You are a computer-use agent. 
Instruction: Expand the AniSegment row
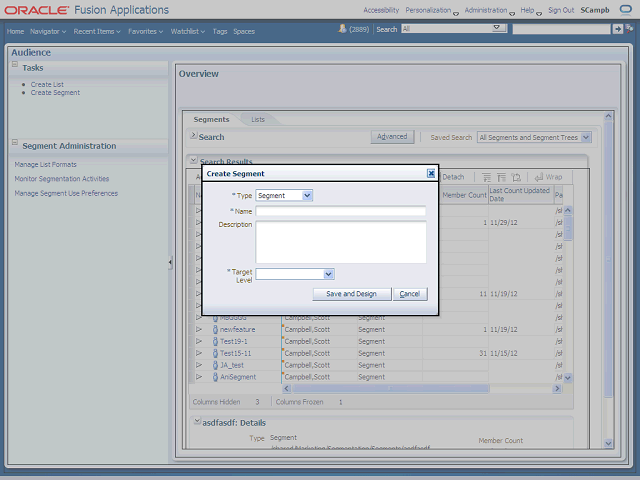pos(199,377)
